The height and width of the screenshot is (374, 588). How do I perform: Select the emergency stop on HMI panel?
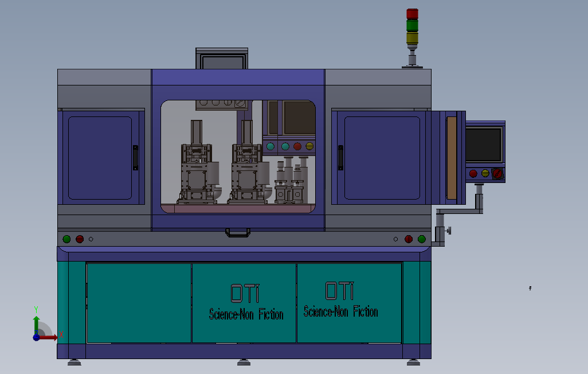[497, 173]
